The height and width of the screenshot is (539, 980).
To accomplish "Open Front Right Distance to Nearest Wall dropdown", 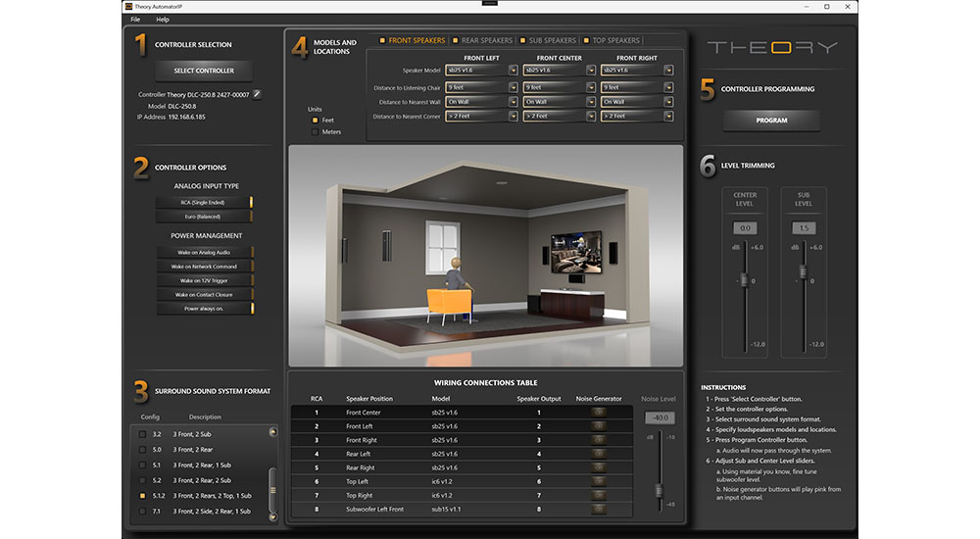I will tap(637, 102).
